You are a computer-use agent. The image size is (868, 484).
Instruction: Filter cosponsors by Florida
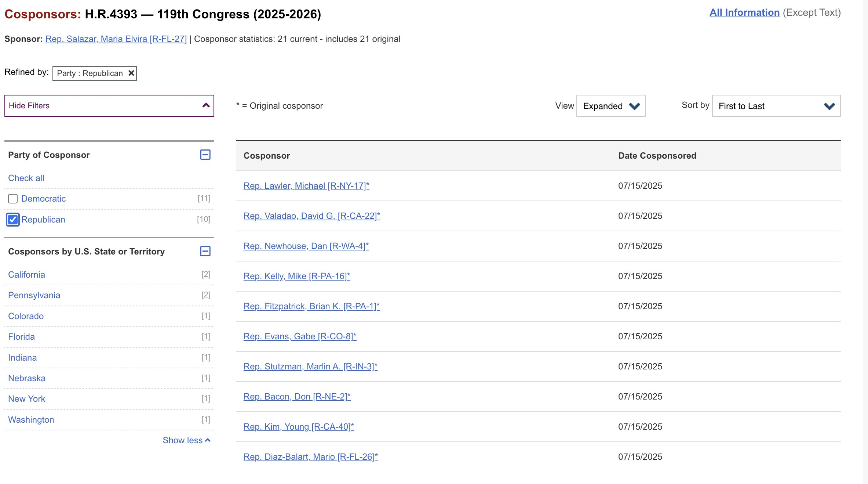pyautogui.click(x=21, y=337)
